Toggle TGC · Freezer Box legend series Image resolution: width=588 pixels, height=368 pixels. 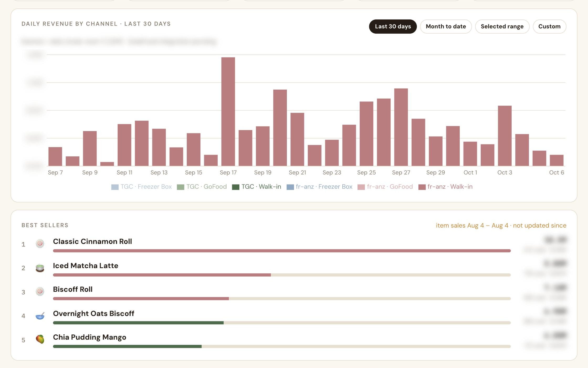(x=141, y=187)
